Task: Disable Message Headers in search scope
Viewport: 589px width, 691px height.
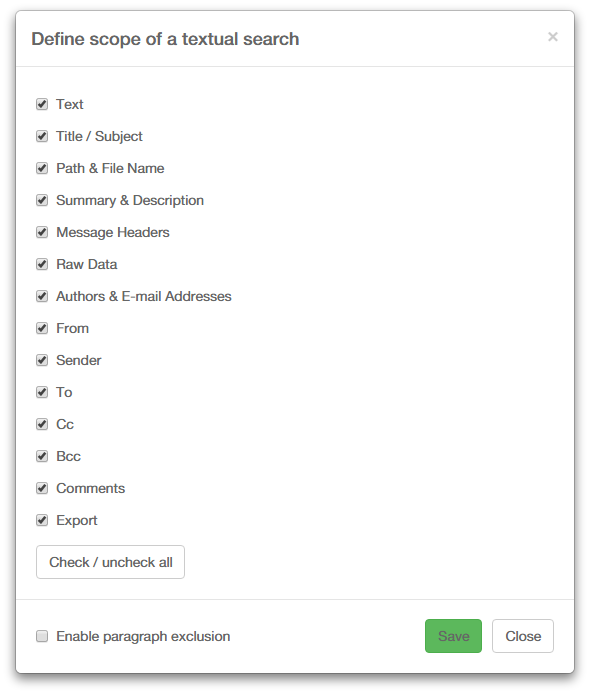Action: [42, 232]
